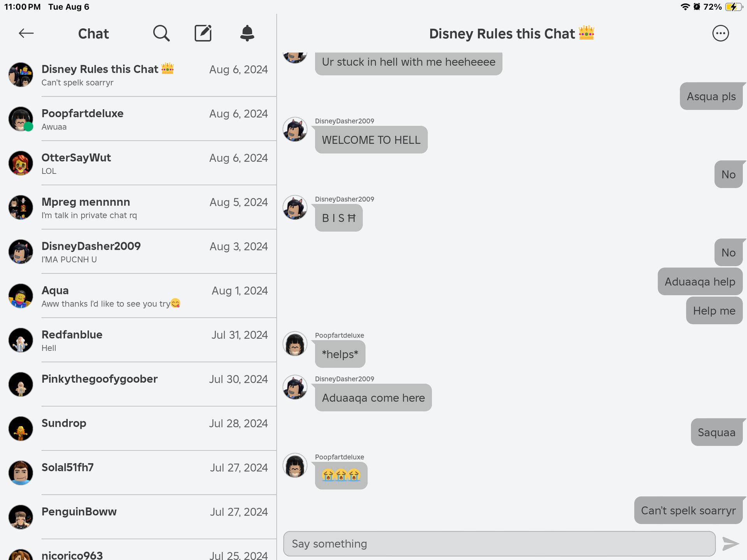Tap the alarm clock status icon
Image resolution: width=747 pixels, height=560 pixels.
697,7
